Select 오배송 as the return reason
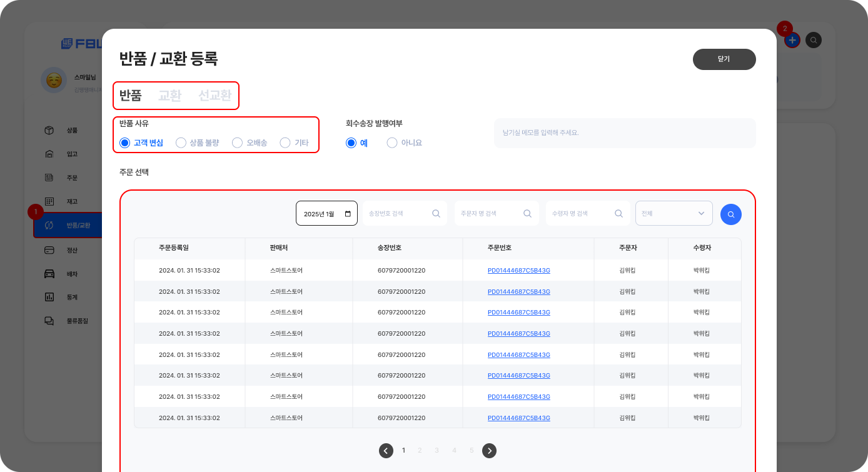Viewport: 868px width, 472px height. click(250, 143)
